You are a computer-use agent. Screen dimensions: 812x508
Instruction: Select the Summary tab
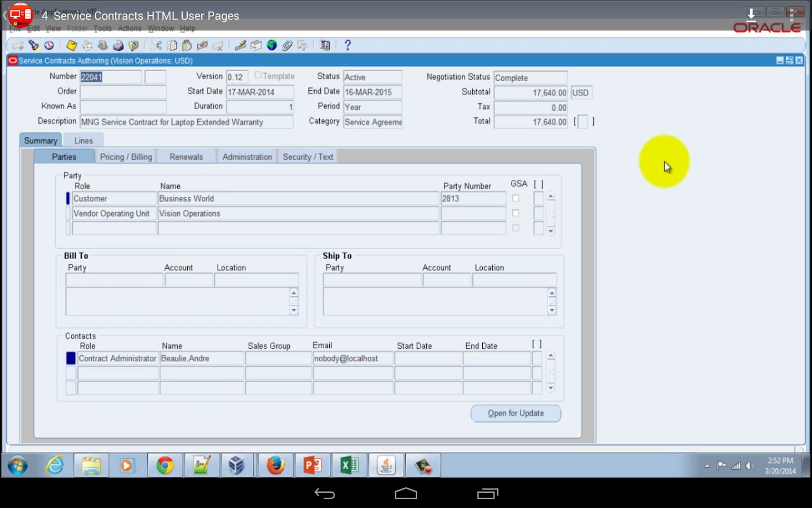tap(41, 141)
